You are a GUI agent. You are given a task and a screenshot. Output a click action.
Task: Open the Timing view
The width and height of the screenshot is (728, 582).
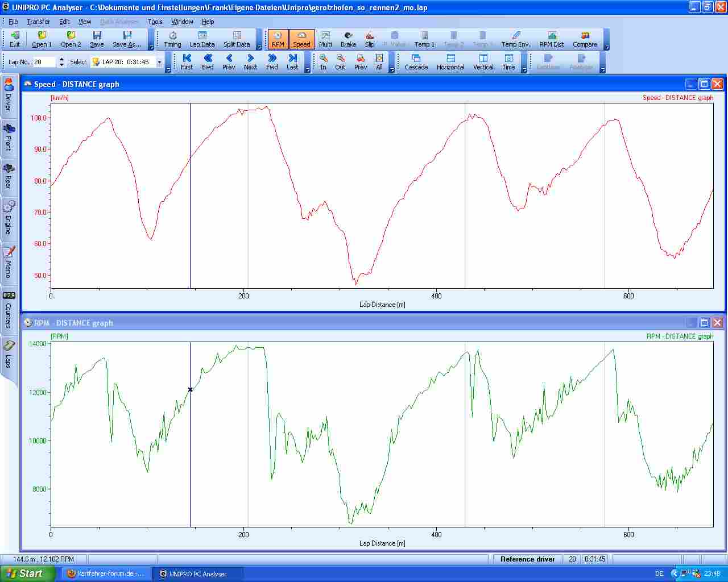click(172, 39)
